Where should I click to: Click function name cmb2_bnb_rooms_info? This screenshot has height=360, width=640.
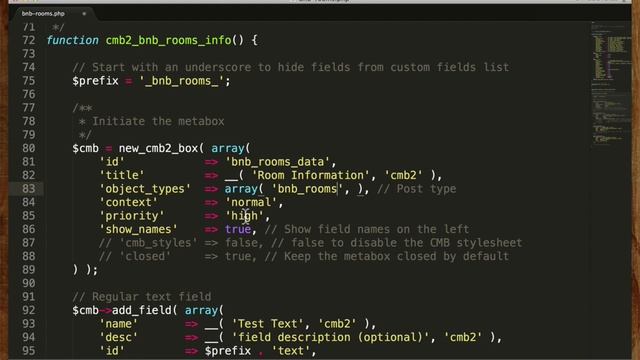(x=168, y=40)
